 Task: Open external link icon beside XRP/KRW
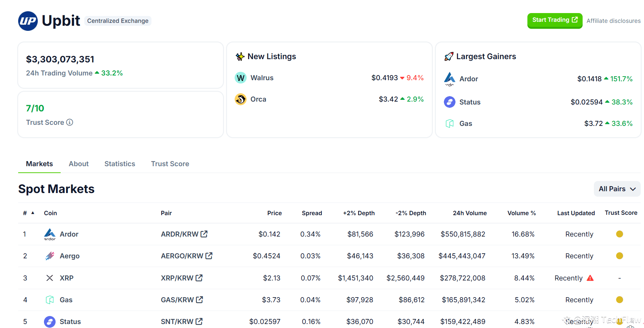point(199,278)
